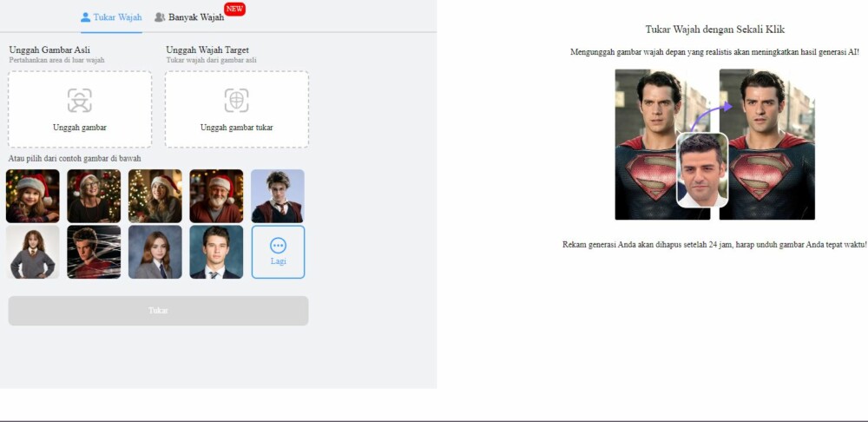Click the Unggah gambar tukar label text
Image resolution: width=868 pixels, height=422 pixels.
tap(236, 128)
